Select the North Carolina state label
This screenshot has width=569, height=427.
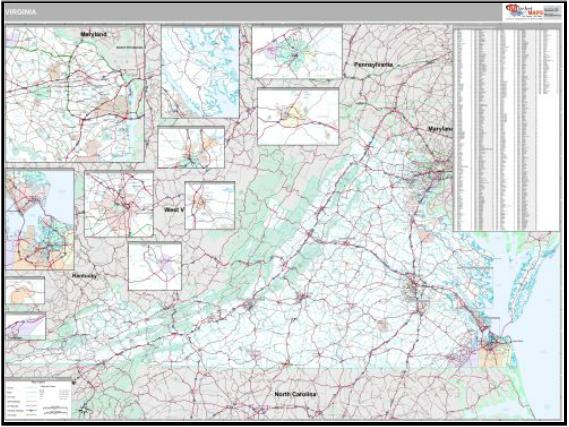click(295, 394)
